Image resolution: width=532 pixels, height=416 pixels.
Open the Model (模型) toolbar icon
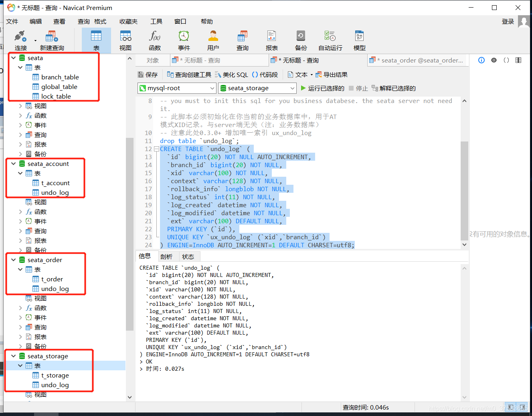360,40
